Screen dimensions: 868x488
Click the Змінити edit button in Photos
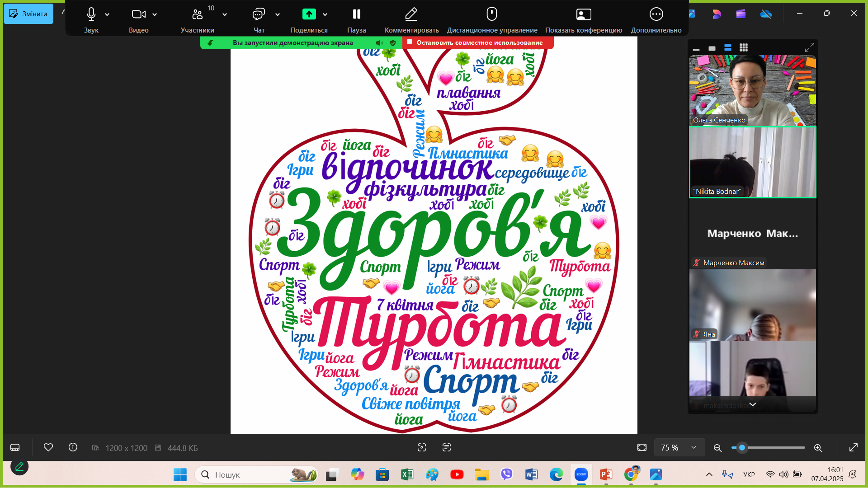28,14
